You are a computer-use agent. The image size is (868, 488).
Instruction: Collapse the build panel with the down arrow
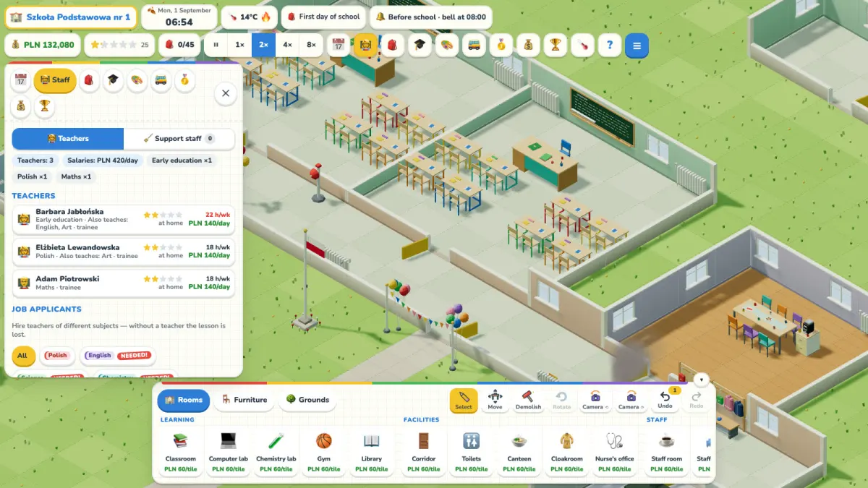click(701, 380)
